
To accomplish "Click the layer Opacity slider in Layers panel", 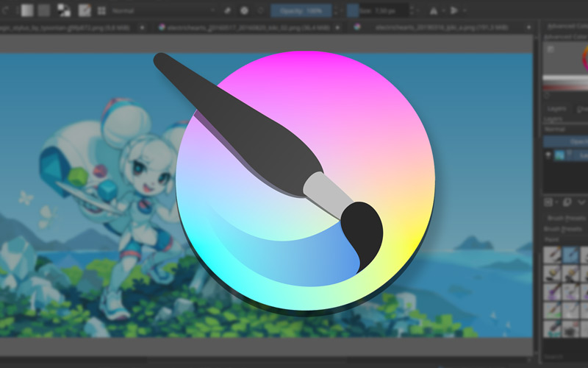I will (565, 141).
